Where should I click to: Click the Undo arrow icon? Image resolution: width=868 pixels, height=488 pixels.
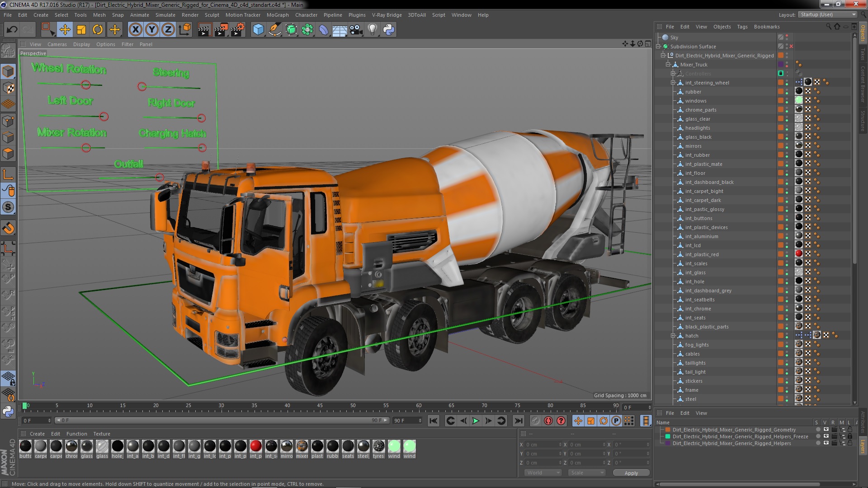(x=12, y=30)
